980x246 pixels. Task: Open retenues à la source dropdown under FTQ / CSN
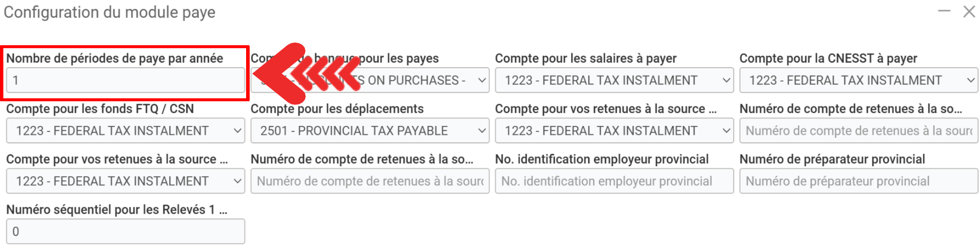(x=125, y=181)
